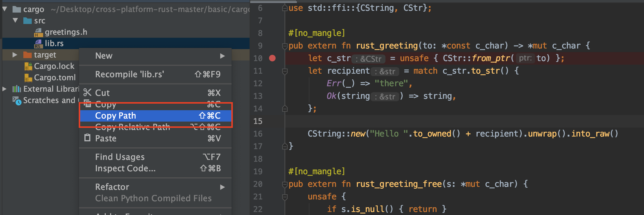Expand the target folder arrow

(15, 55)
